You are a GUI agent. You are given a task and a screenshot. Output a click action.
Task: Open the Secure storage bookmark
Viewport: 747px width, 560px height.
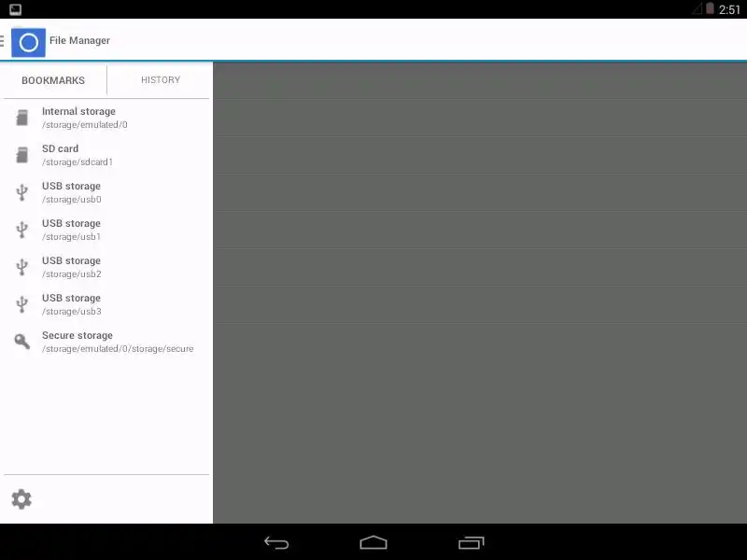point(106,342)
